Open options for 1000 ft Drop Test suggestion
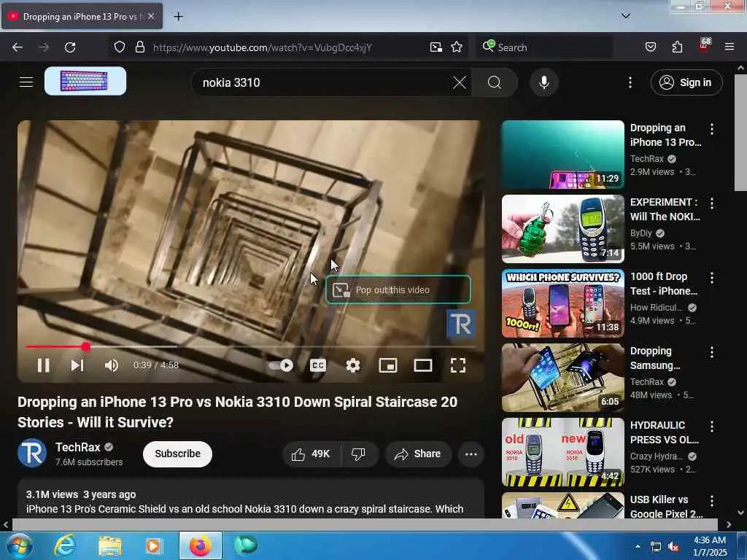The image size is (747, 560). click(x=711, y=278)
